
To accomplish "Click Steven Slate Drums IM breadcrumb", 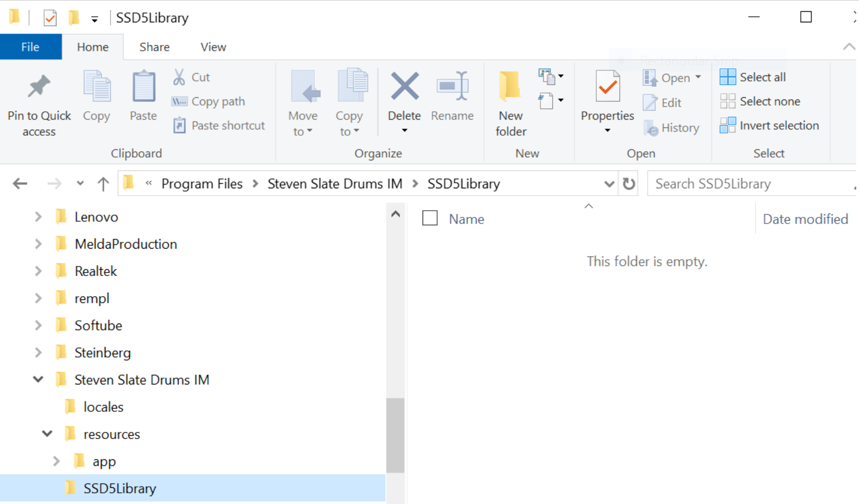I will point(335,184).
